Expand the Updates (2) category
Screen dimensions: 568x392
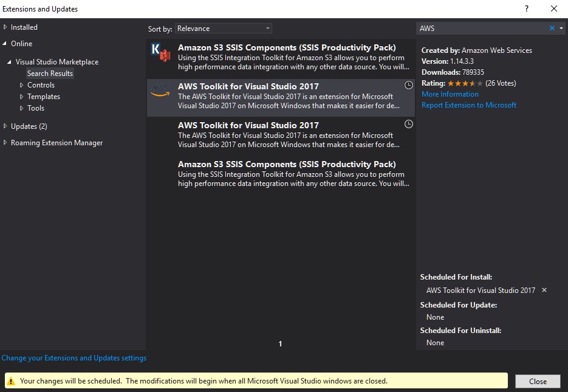coord(5,126)
